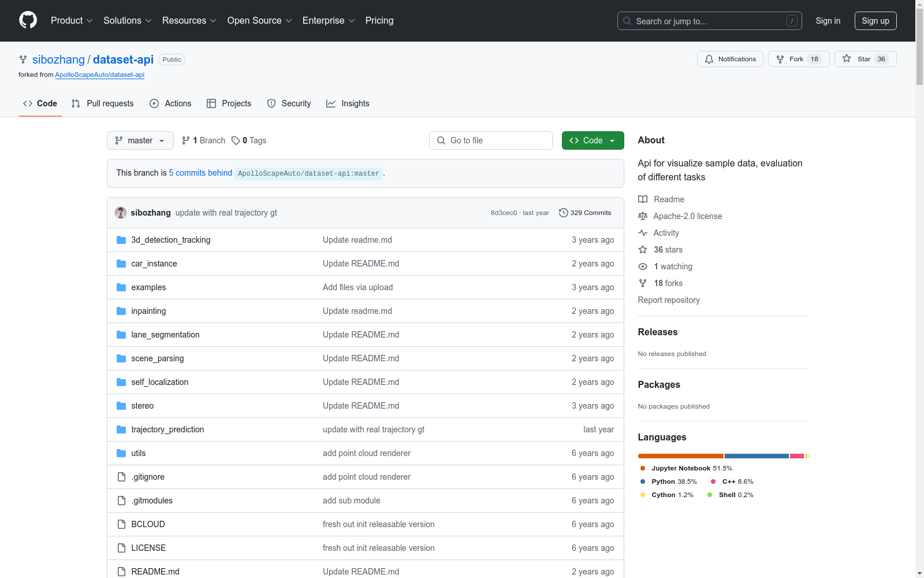Click the C++ pink language bar segment
The image size is (924, 578).
(x=797, y=456)
